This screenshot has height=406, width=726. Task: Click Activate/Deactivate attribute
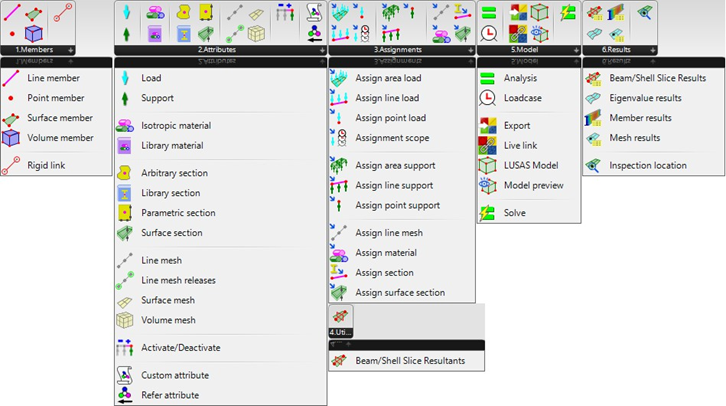(x=181, y=348)
